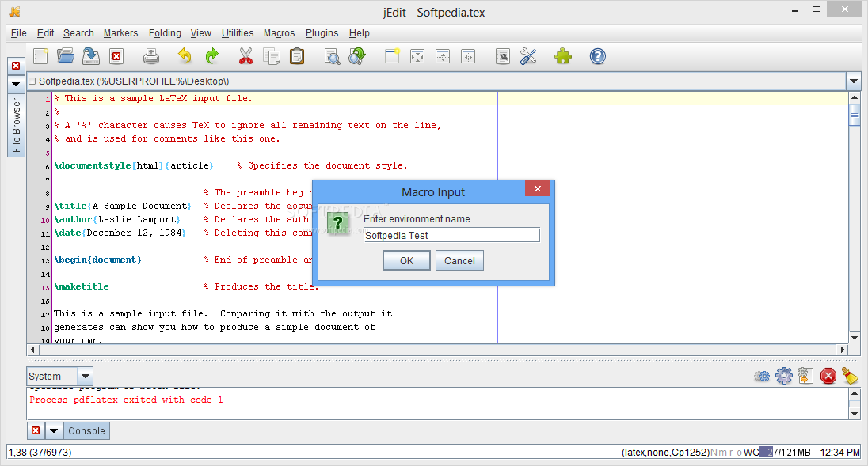Clear the console with the broom icon
This screenshot has height=466, width=868.
coord(850,376)
